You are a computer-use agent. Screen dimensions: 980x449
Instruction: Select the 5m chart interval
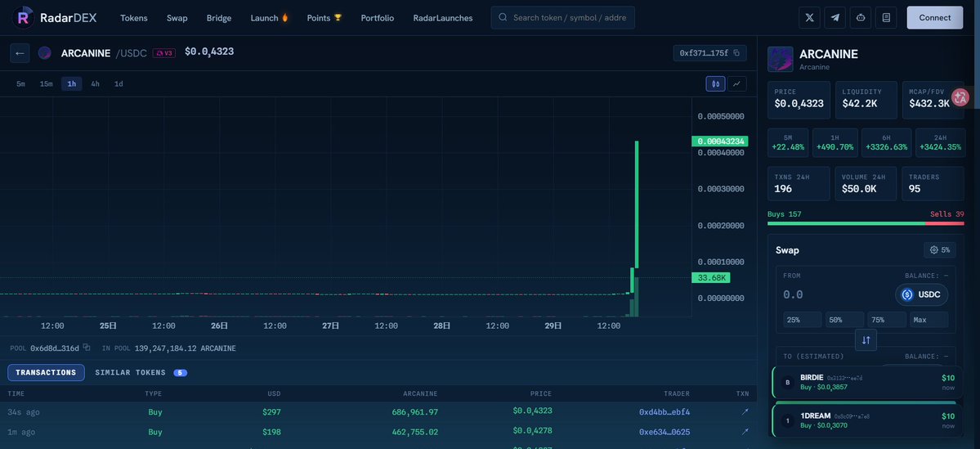pos(20,83)
